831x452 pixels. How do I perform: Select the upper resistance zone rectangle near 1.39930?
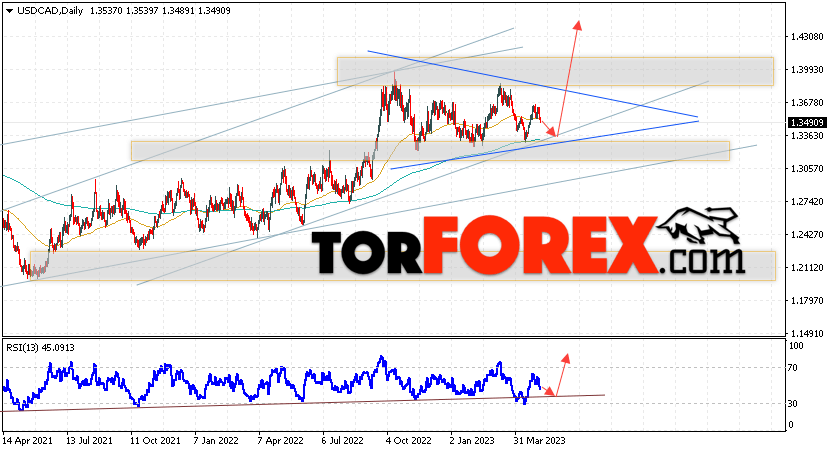(555, 72)
